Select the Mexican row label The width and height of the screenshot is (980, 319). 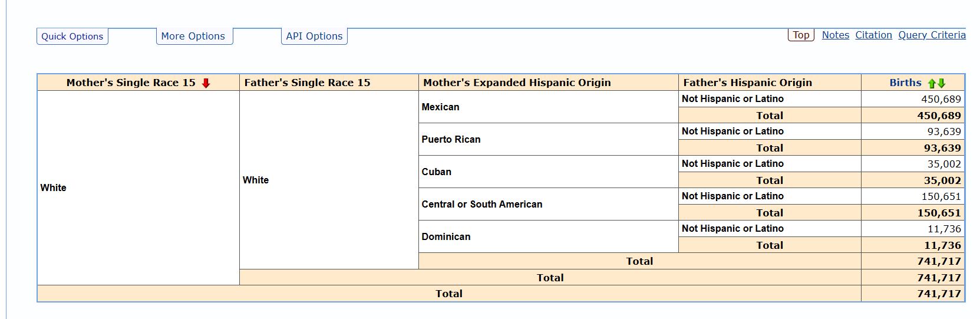[440, 107]
